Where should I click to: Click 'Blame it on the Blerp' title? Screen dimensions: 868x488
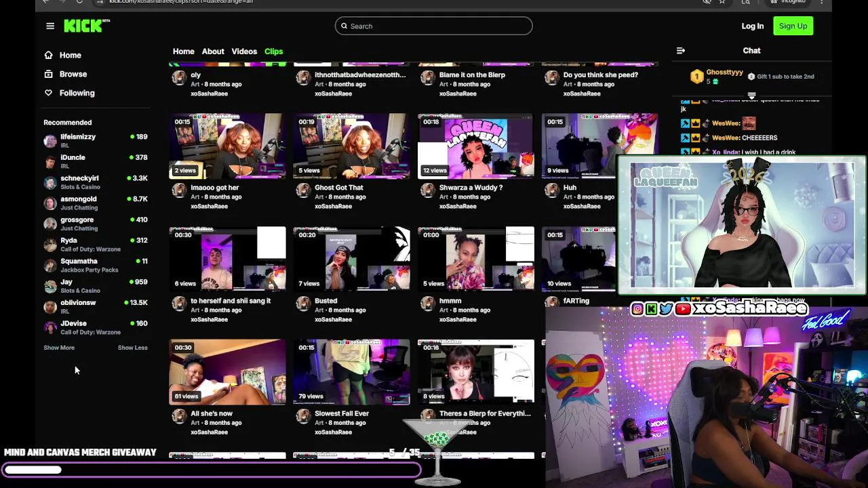click(x=472, y=75)
